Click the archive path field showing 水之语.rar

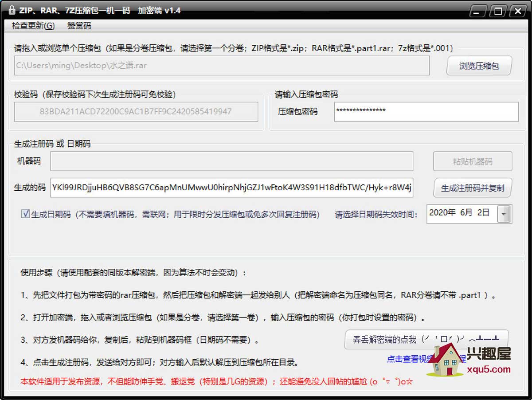[222, 66]
